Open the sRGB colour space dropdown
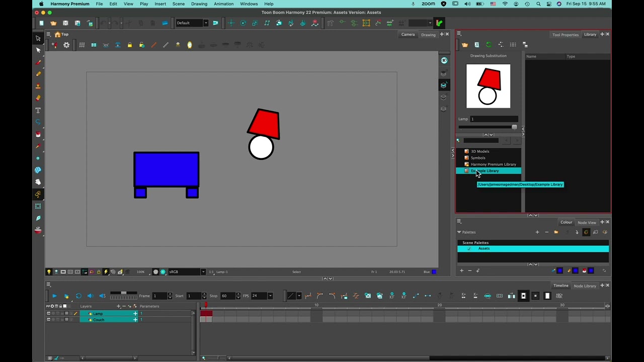 click(203, 272)
